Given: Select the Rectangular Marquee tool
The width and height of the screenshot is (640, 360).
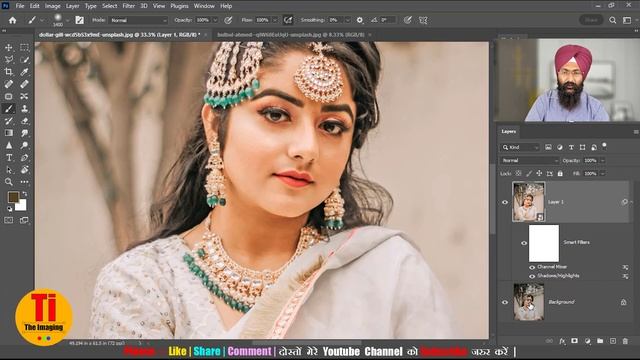Looking at the screenshot, I should [24, 47].
